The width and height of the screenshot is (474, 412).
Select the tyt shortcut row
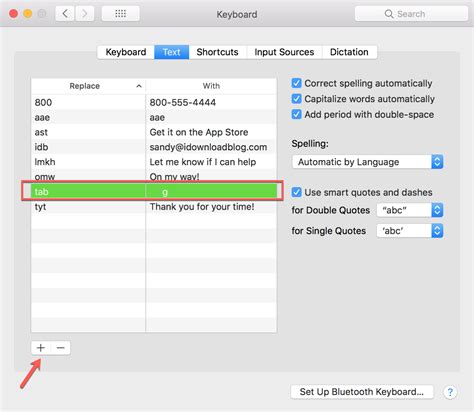click(154, 207)
